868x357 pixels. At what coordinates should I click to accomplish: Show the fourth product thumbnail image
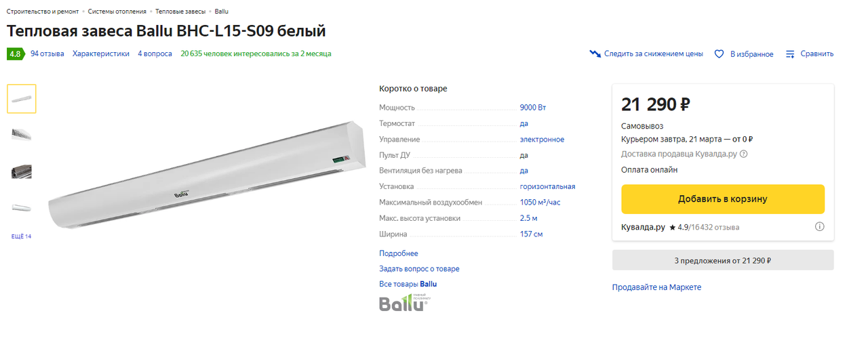point(22,207)
